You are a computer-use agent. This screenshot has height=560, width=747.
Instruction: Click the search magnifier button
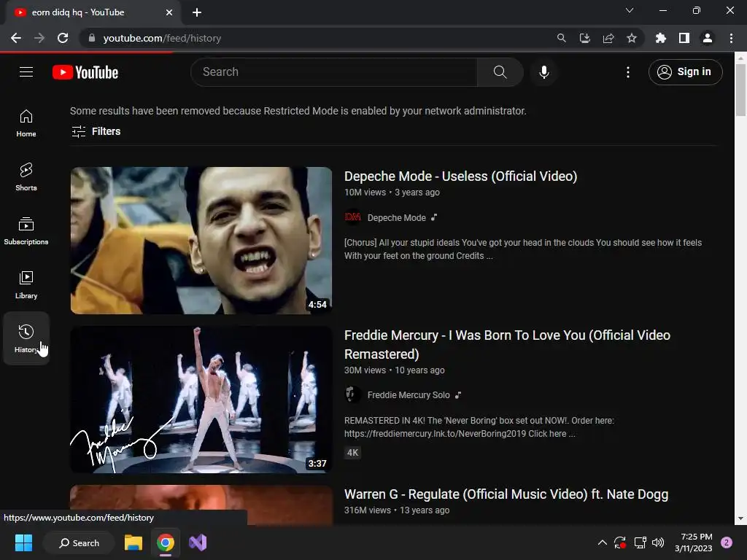(500, 72)
